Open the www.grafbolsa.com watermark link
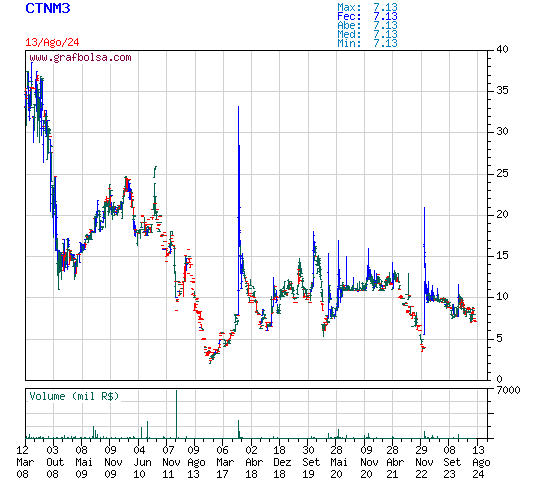 pyautogui.click(x=80, y=57)
